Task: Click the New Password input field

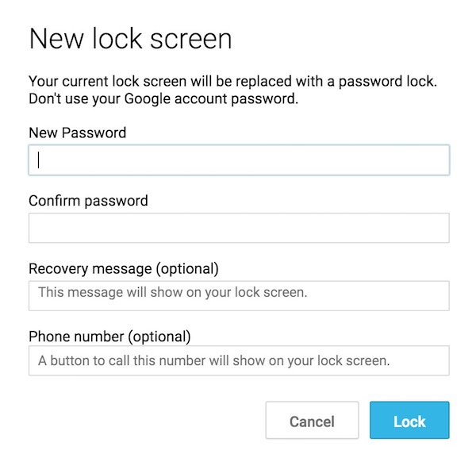Action: (x=239, y=160)
